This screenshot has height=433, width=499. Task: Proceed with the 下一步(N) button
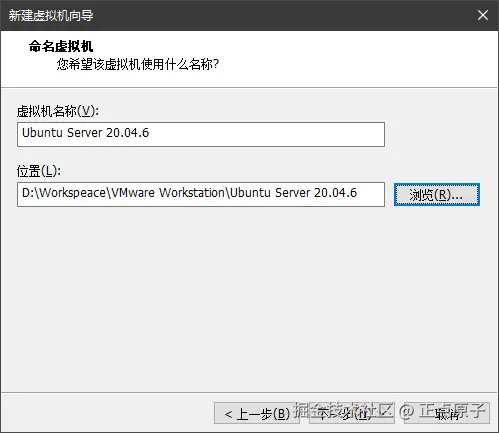(352, 413)
